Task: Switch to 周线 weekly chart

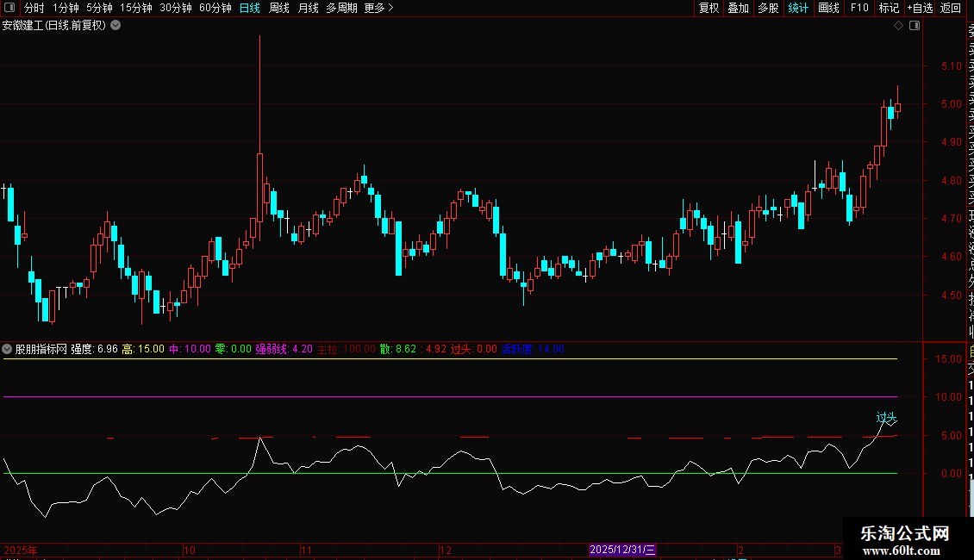Action: [279, 8]
